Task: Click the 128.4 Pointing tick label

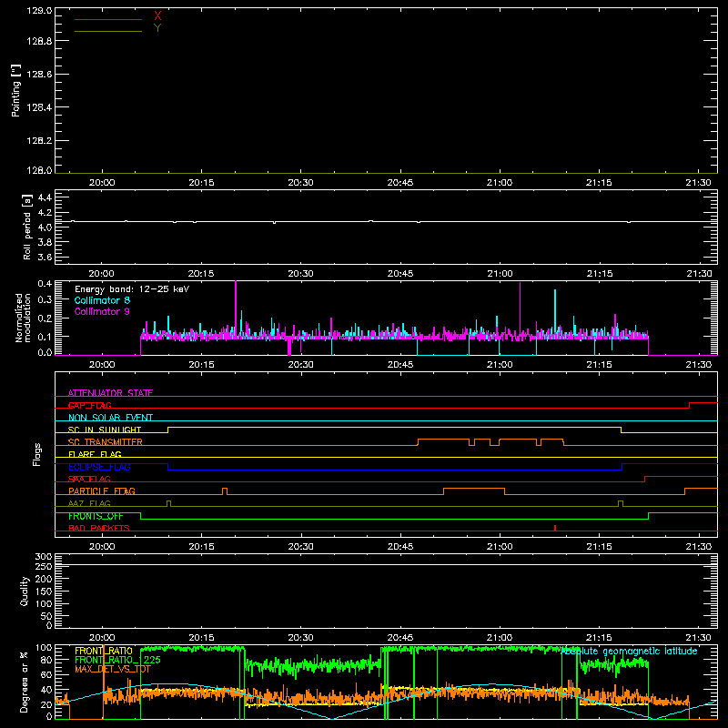Action: click(x=39, y=107)
